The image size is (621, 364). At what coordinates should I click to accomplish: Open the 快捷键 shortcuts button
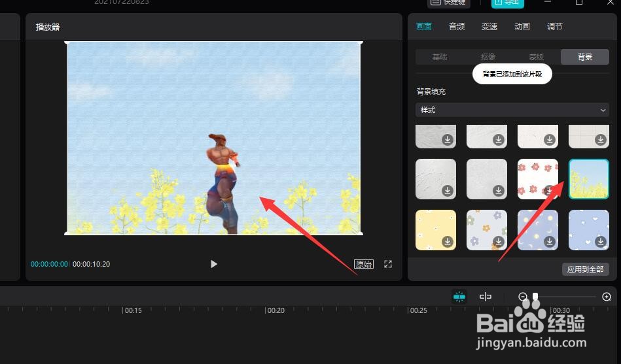(449, 3)
